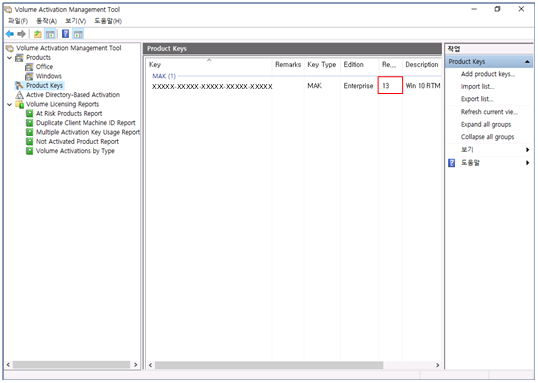
Task: Open the Help toolbar icon
Action: pyautogui.click(x=65, y=34)
